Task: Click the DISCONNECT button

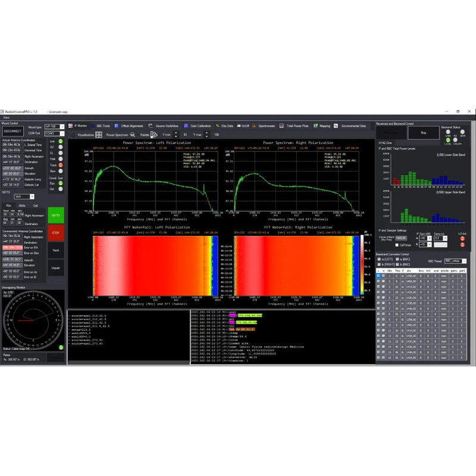Action: 12,131
